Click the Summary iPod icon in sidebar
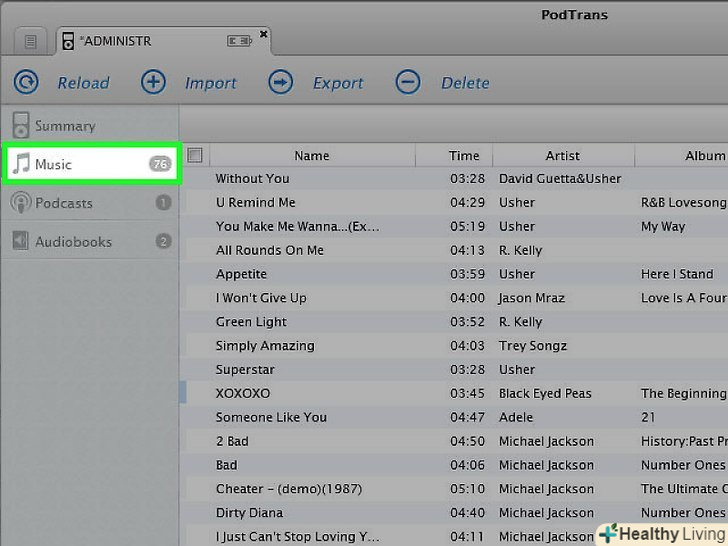The image size is (728, 546). click(20, 126)
